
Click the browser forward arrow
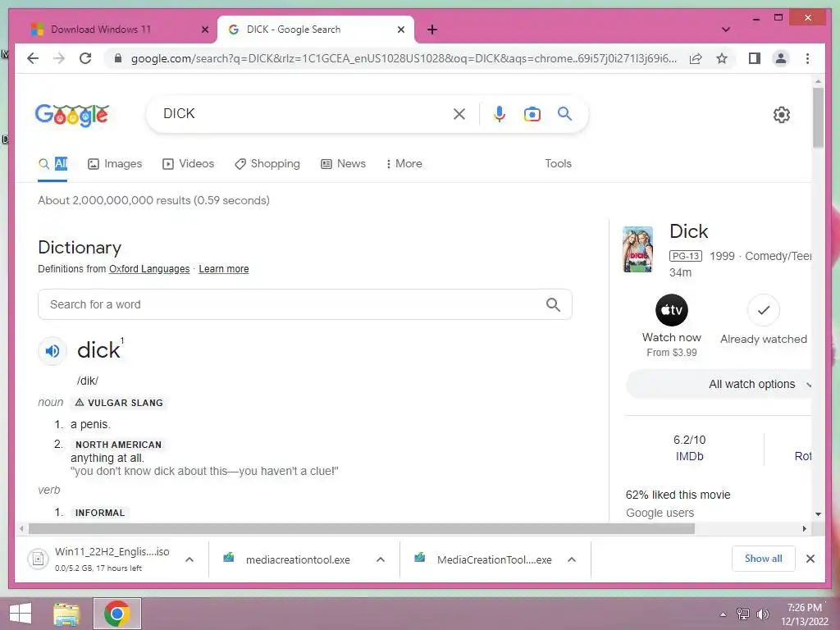(x=59, y=58)
